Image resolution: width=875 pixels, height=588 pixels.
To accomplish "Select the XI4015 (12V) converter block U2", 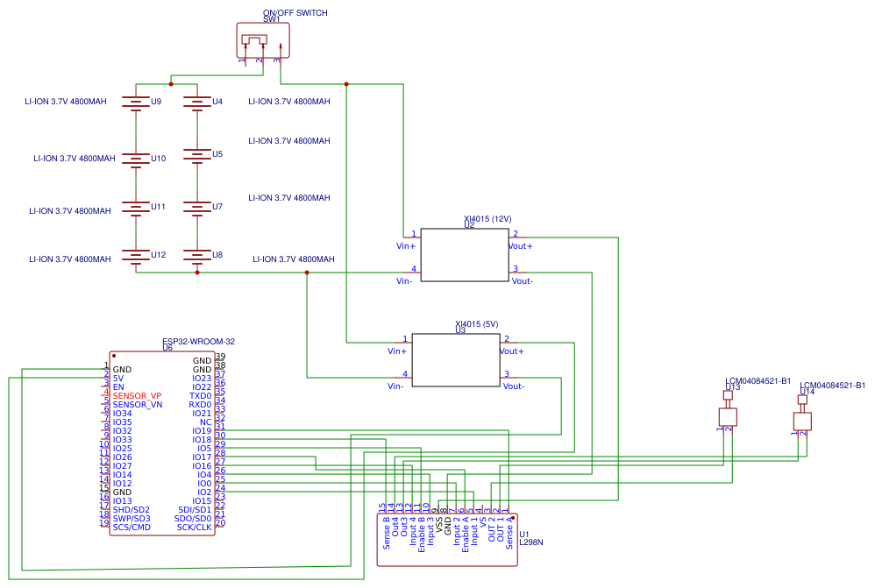I will click(465, 255).
